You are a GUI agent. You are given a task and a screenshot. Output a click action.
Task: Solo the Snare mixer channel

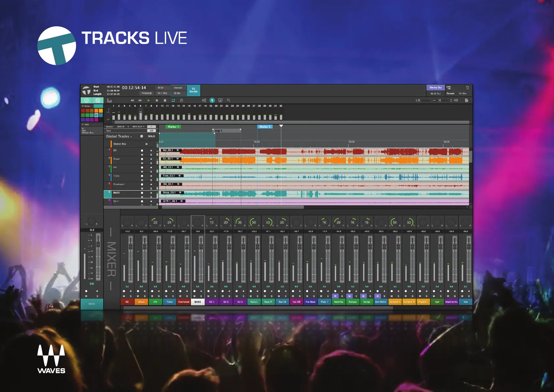(145, 296)
